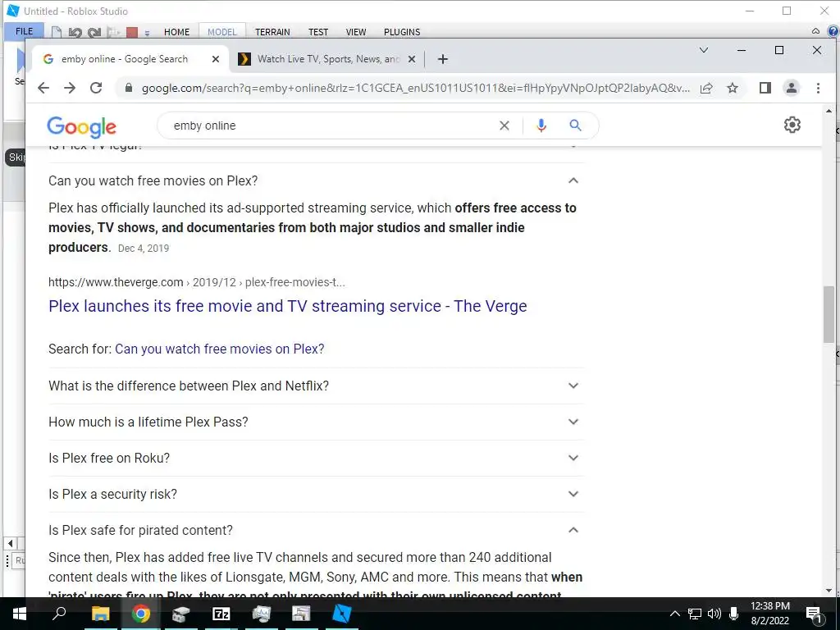
Task: Search for Can you watch free movies link
Action: click(220, 349)
